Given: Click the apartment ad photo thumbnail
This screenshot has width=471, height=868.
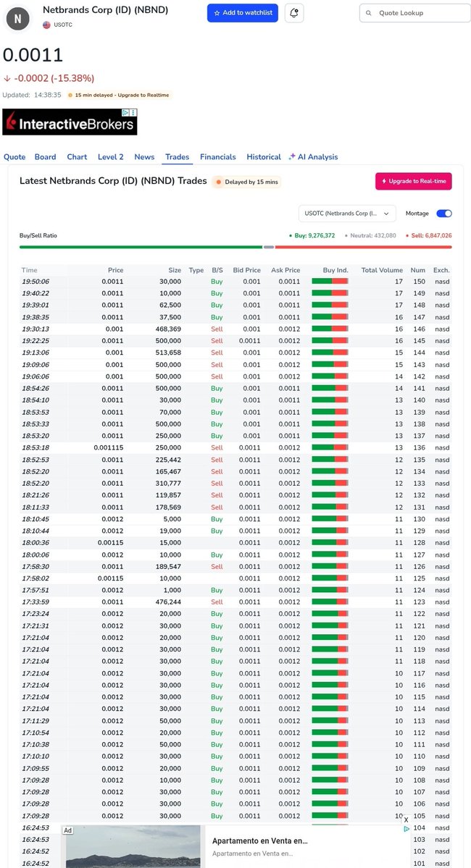Looking at the screenshot, I should (x=133, y=846).
